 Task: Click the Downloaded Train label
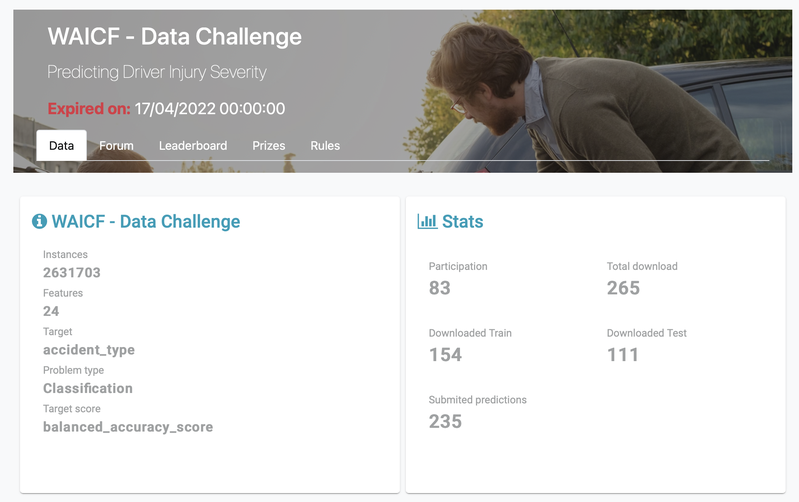coord(470,333)
